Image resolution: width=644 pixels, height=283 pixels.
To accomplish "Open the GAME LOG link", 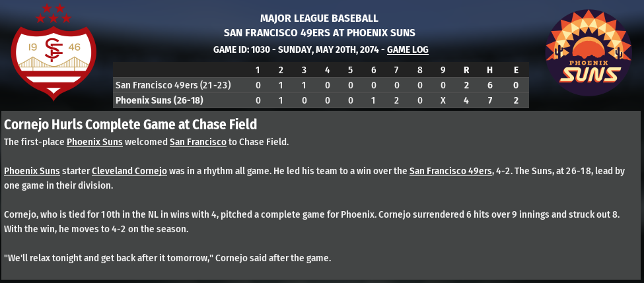I will pos(408,49).
